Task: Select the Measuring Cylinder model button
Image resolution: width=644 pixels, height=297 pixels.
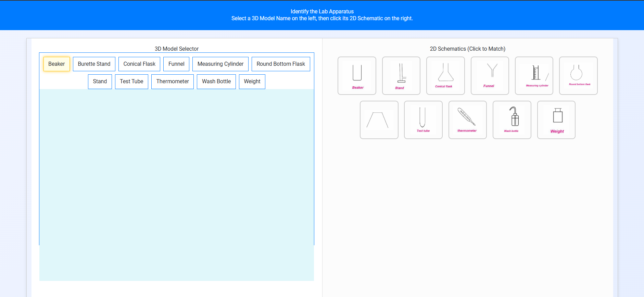Action: (x=220, y=64)
